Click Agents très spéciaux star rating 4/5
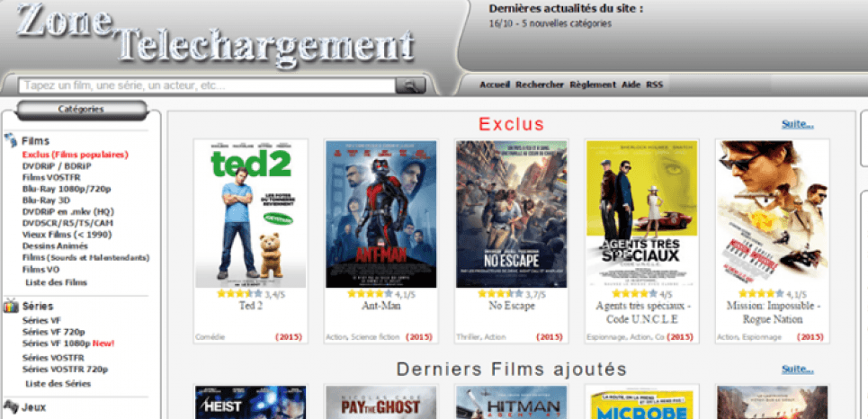The image size is (868, 419). pos(642,294)
